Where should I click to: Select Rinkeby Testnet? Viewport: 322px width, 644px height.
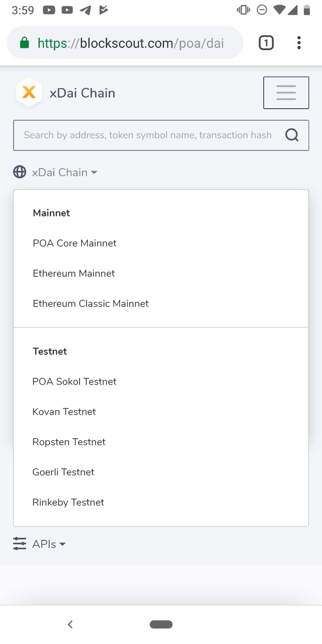[68, 502]
